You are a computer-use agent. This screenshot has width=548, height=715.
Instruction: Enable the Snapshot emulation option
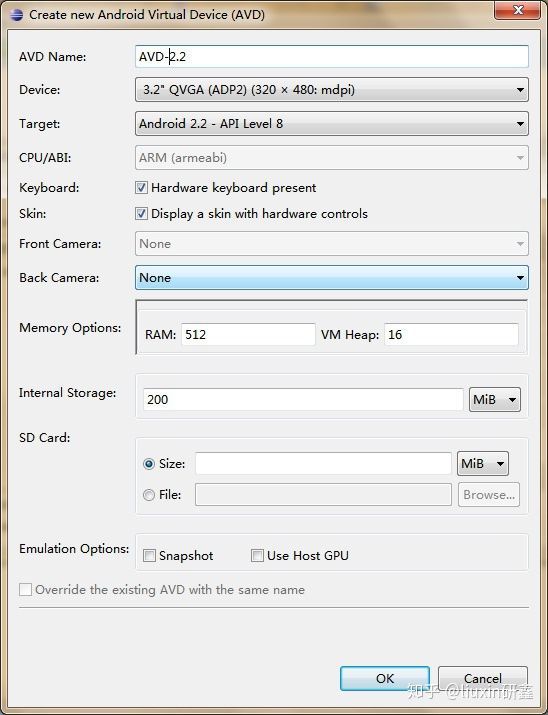149,555
